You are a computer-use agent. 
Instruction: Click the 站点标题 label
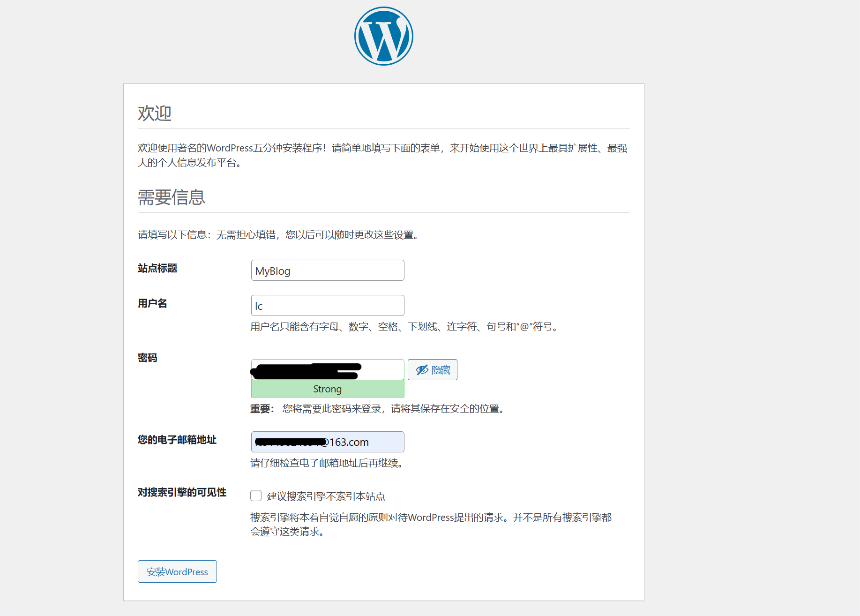click(x=157, y=268)
